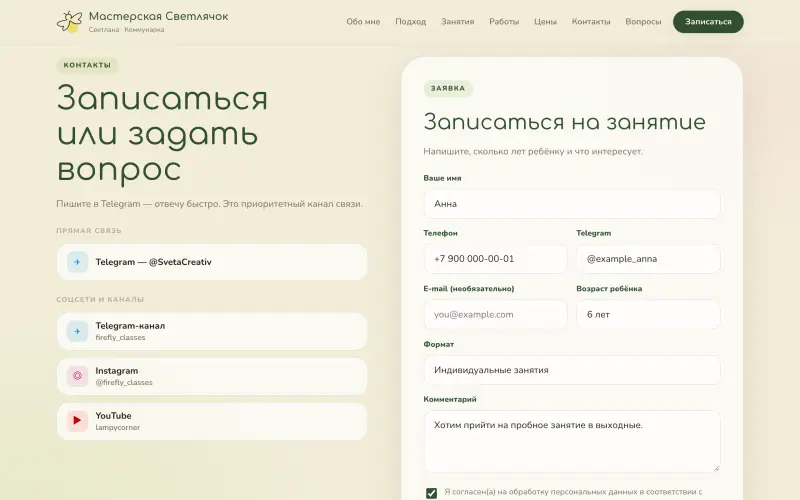The image size is (800, 500).
Task: Click the firefly logo icon
Action: point(70,21)
